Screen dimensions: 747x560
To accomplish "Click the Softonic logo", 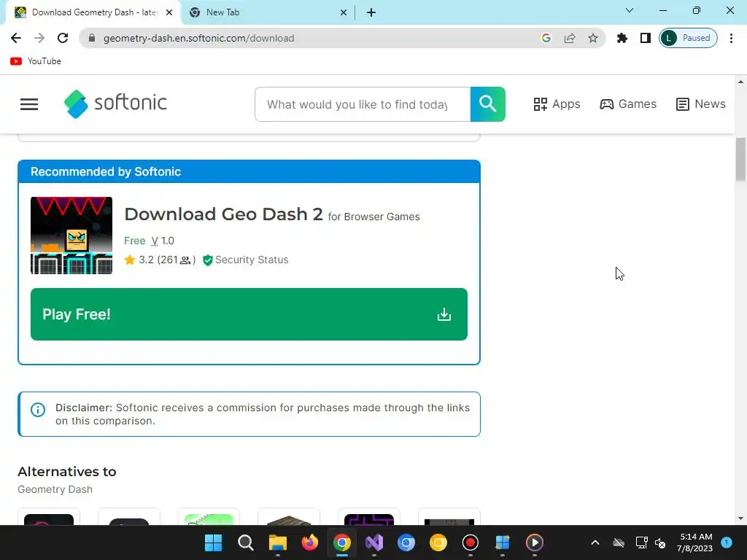I will pyautogui.click(x=115, y=104).
